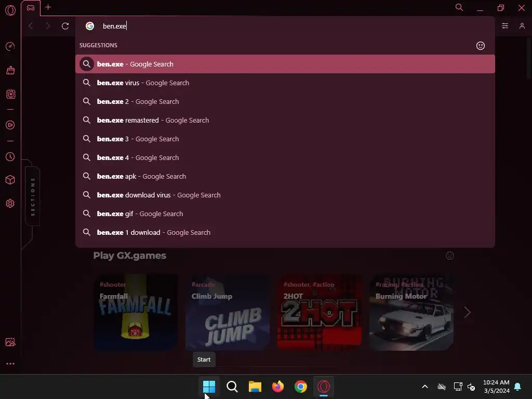Viewport: 532px width, 399px height.
Task: Launch Firefox from taskbar
Action: point(278,387)
